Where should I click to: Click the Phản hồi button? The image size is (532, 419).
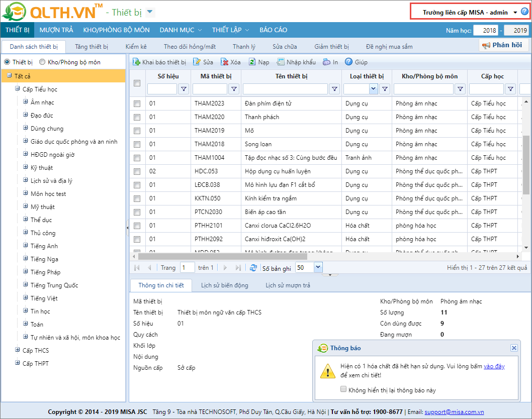[x=504, y=45]
